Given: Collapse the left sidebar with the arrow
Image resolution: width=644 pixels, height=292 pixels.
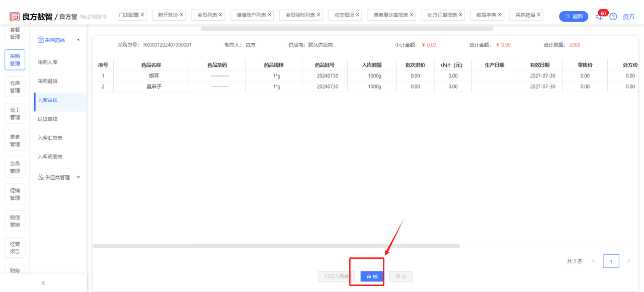Looking at the screenshot, I should (x=43, y=283).
